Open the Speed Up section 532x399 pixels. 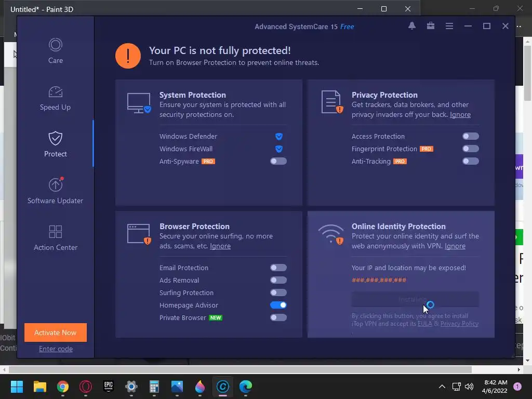(x=55, y=98)
